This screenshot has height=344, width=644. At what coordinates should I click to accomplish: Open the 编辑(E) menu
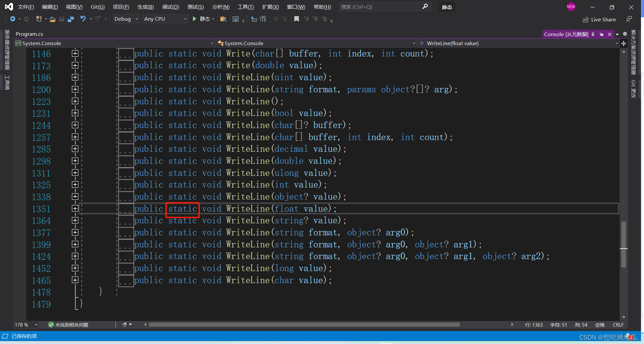coord(50,7)
